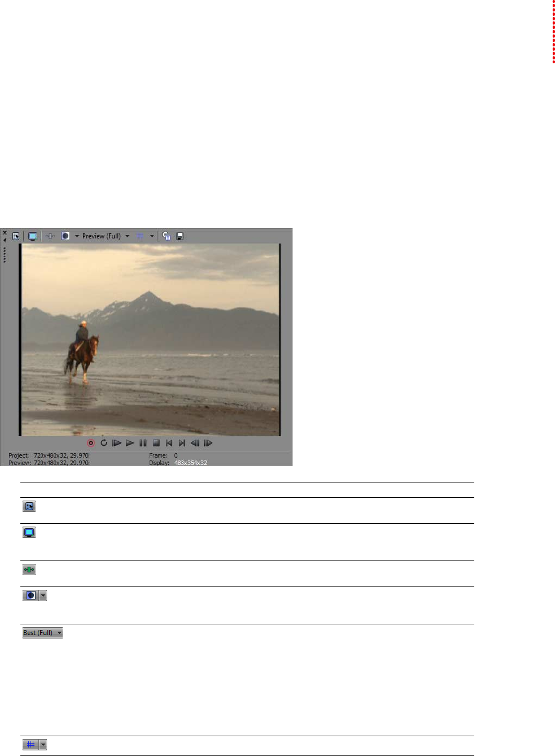Click green Video Output FX icon in table
The height and width of the screenshot is (756, 555).
click(29, 570)
